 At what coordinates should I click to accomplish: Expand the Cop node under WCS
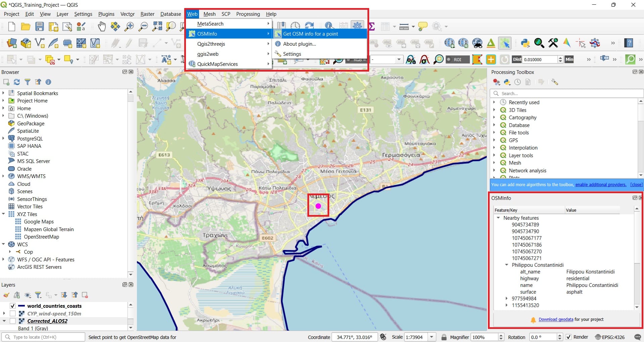10,252
